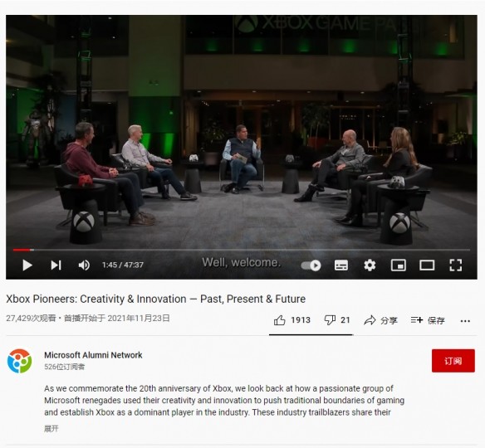Image resolution: width=485 pixels, height=448 pixels.
Task: Click the video frame to toggle playback
Action: coord(242,131)
